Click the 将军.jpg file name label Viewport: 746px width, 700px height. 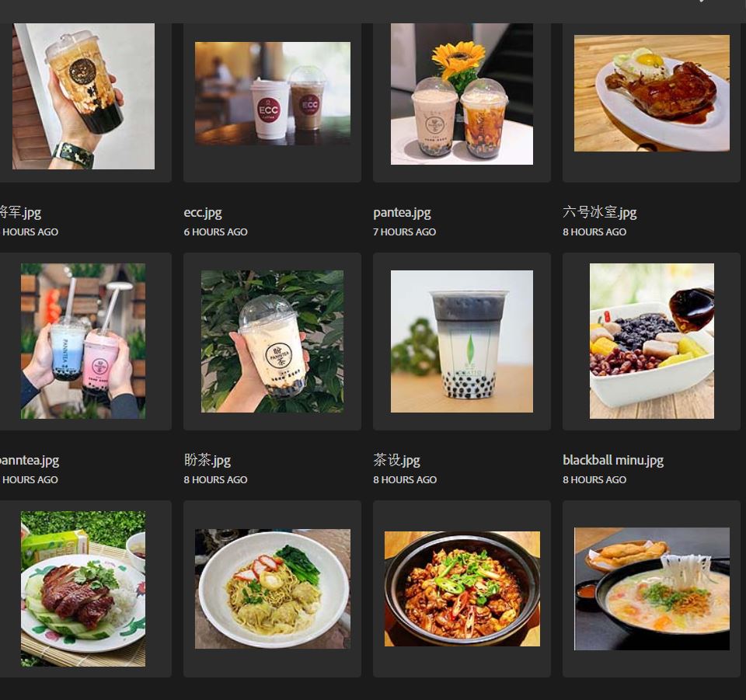click(20, 212)
